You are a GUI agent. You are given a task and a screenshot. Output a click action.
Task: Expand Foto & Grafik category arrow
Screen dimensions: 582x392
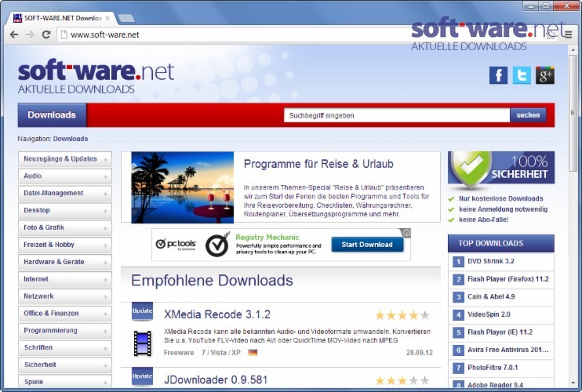tap(105, 228)
